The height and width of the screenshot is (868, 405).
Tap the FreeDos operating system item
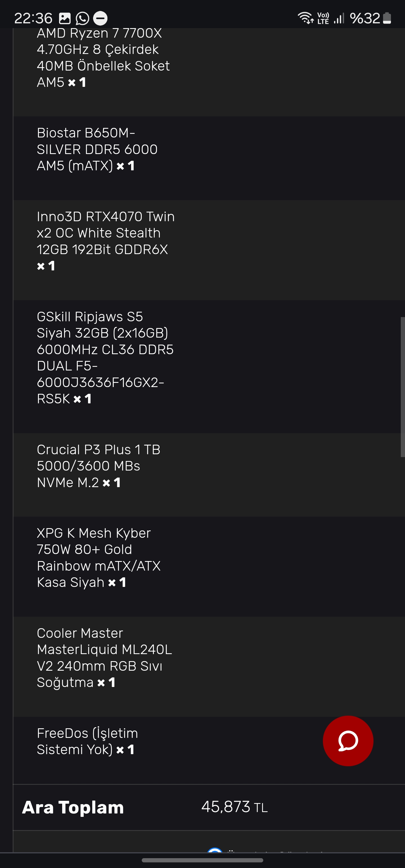[87, 741]
